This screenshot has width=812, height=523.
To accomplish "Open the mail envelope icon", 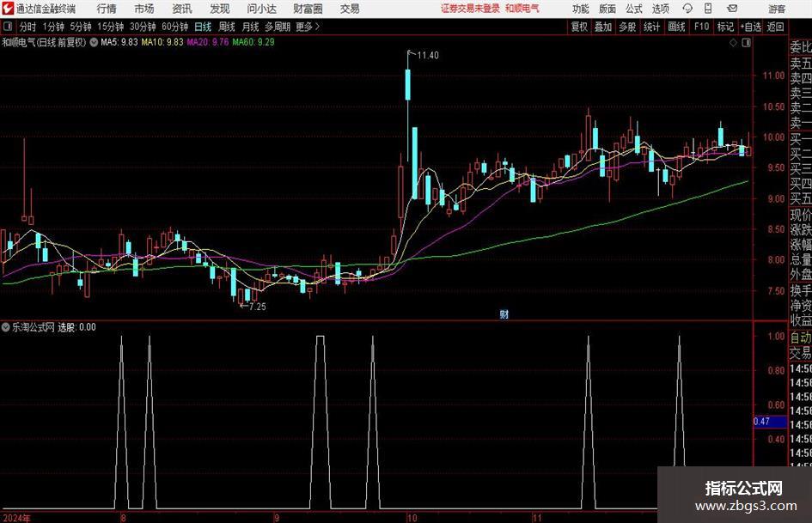I will (732, 9).
